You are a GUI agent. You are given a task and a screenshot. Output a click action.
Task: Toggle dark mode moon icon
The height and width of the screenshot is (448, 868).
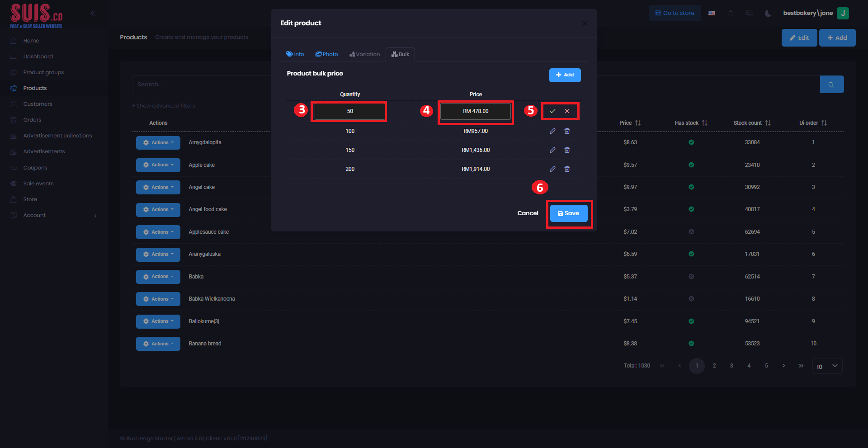pyautogui.click(x=768, y=13)
